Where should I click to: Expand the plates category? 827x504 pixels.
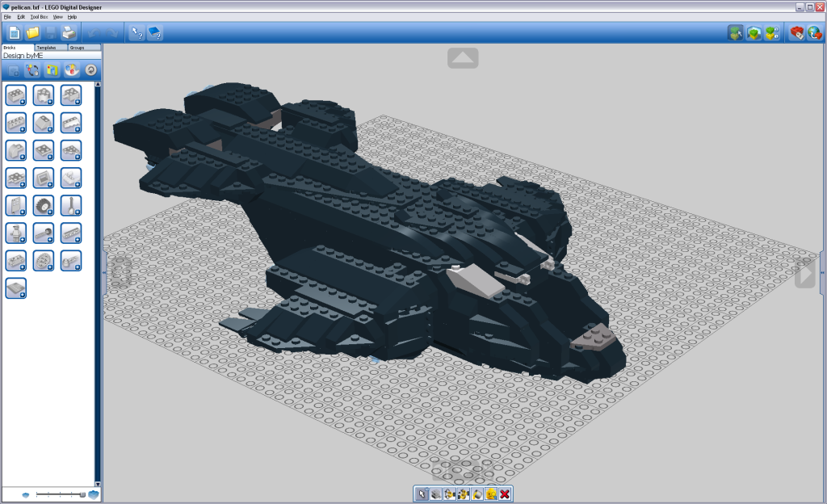44,150
